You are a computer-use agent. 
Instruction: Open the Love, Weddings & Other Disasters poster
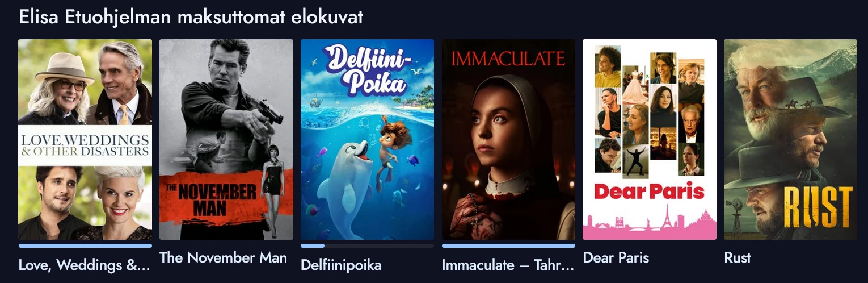coord(85,139)
